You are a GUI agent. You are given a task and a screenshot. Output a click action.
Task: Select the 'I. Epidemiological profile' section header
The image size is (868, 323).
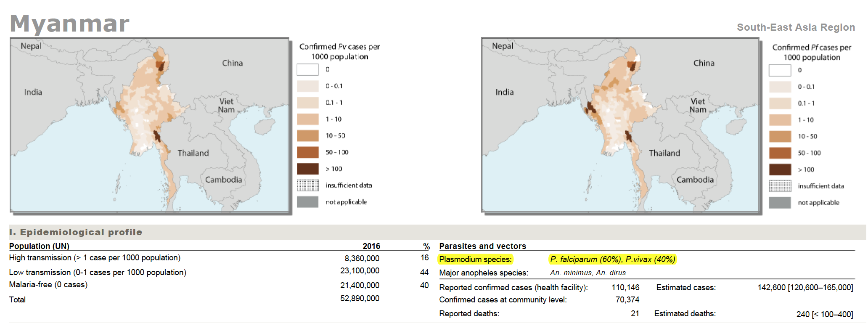76,232
